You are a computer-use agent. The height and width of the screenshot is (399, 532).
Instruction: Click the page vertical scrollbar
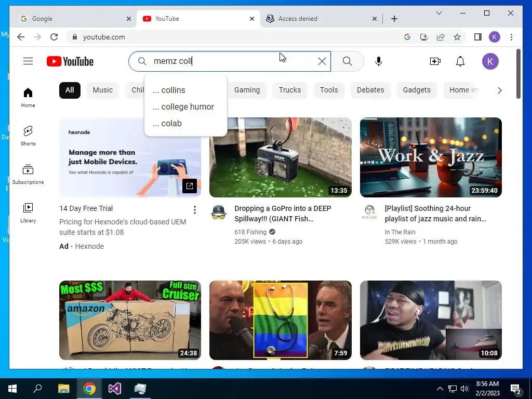(518, 74)
